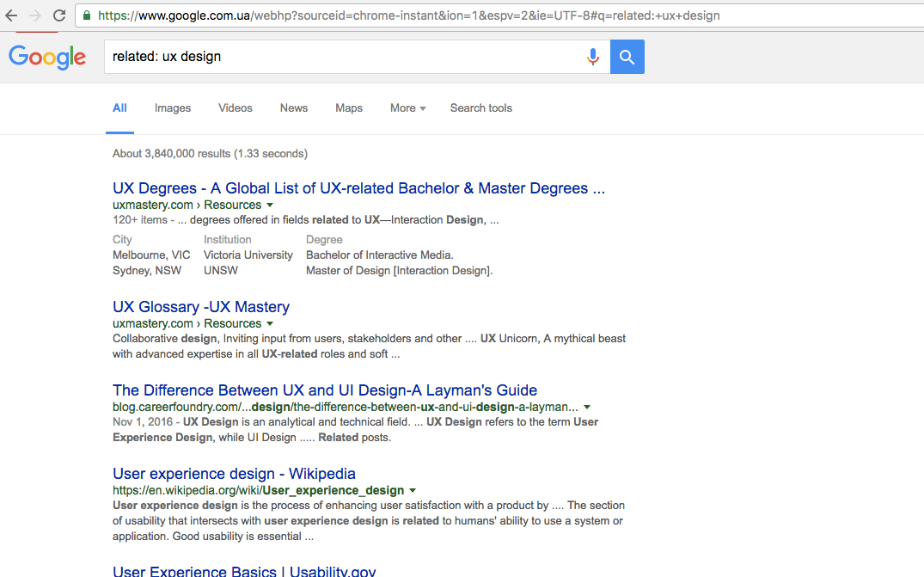Open The Difference Between UX and UI Design
924x577 pixels.
(x=325, y=390)
